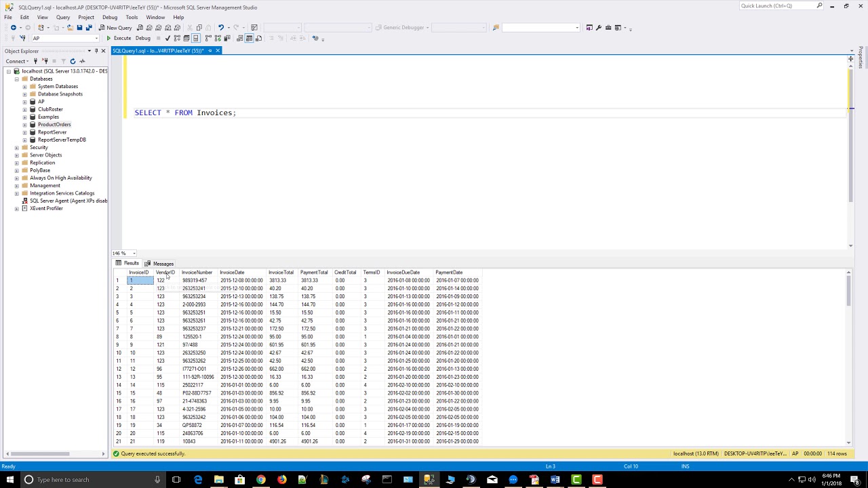Click the New Query toolbar button
The height and width of the screenshot is (488, 868).
point(115,28)
